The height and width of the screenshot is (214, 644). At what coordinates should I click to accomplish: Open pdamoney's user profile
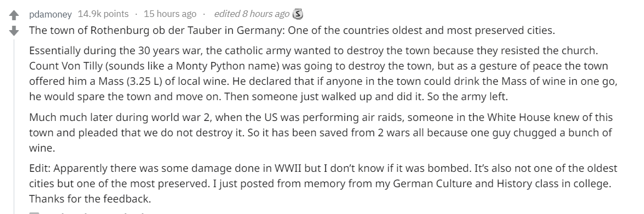[50, 14]
